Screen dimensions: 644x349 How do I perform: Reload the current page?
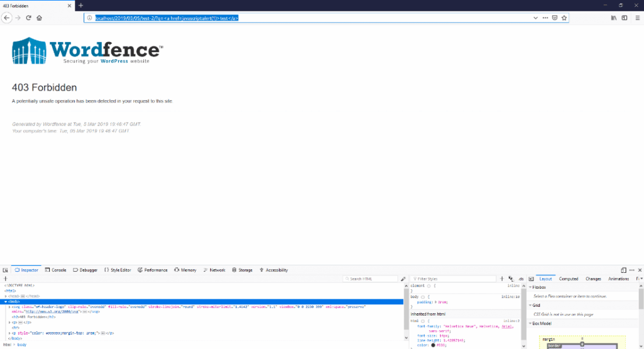(x=28, y=18)
